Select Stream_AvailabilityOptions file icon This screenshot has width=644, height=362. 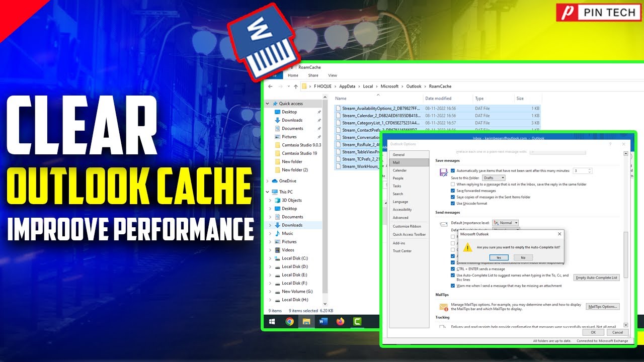(x=338, y=108)
